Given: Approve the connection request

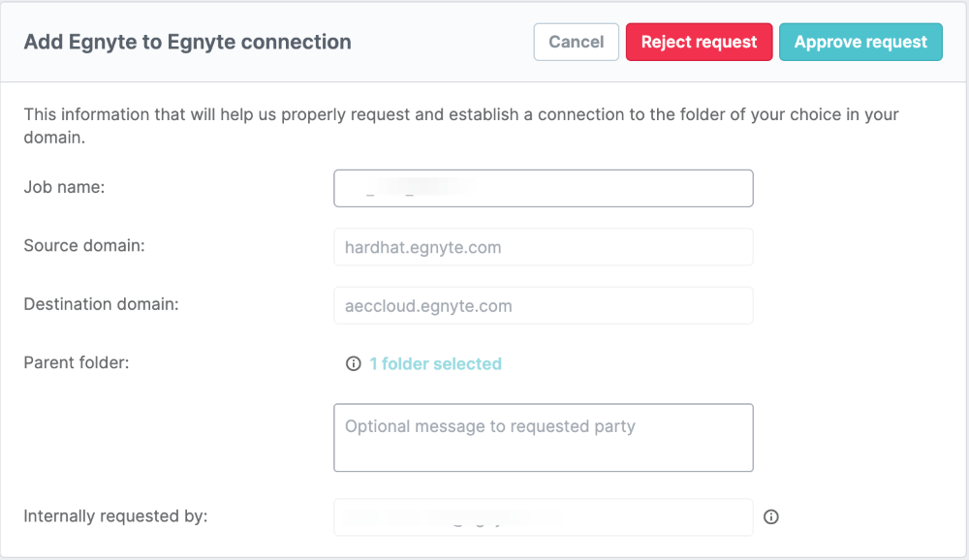Looking at the screenshot, I should [860, 42].
